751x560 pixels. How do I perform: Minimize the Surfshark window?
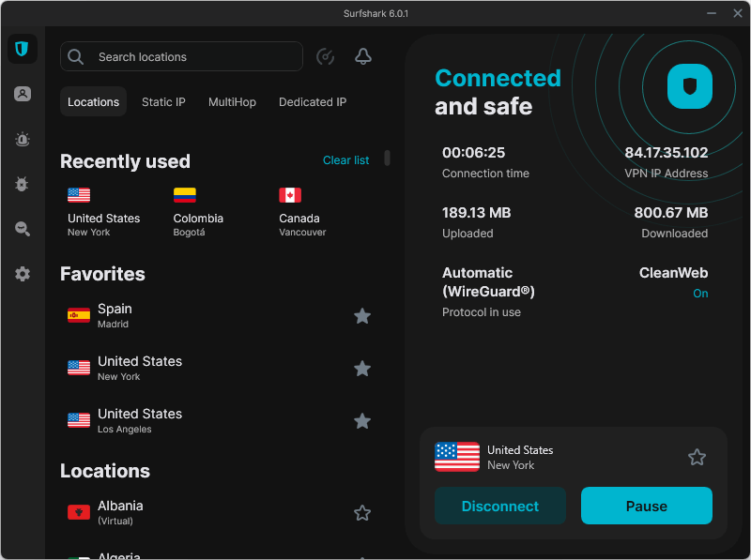712,13
